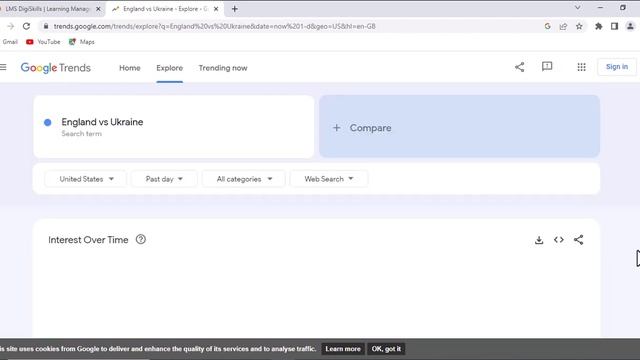This screenshot has width=640, height=360.
Task: Click the address bar URL
Action: point(214,26)
